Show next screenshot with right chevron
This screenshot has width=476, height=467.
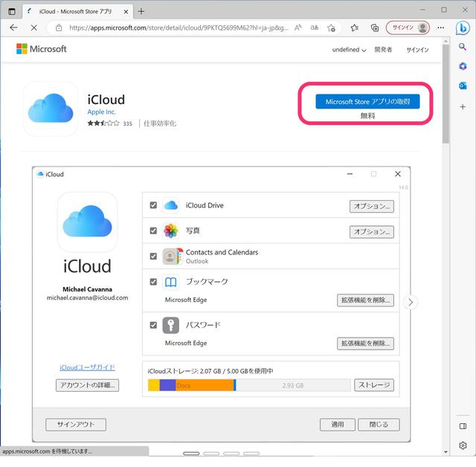click(411, 302)
